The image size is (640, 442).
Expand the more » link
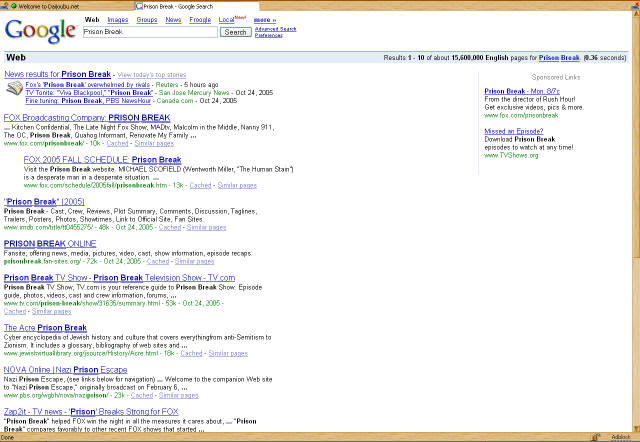click(265, 20)
